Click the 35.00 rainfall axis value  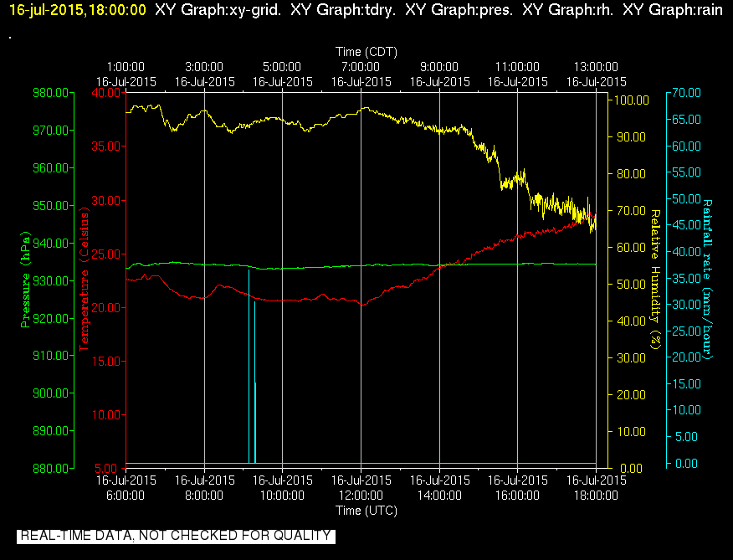click(x=687, y=279)
